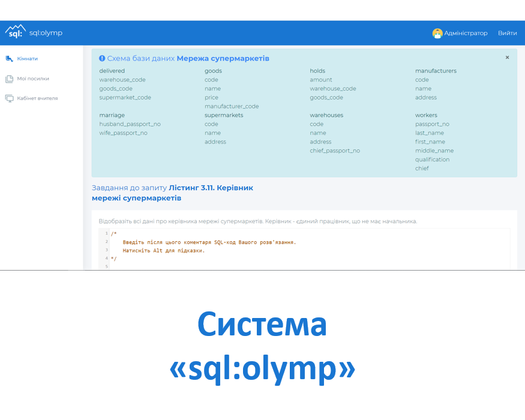Viewport: 525px width, 420px height.
Task: Click the Кімнати sidebar icon
Action: tap(9, 59)
